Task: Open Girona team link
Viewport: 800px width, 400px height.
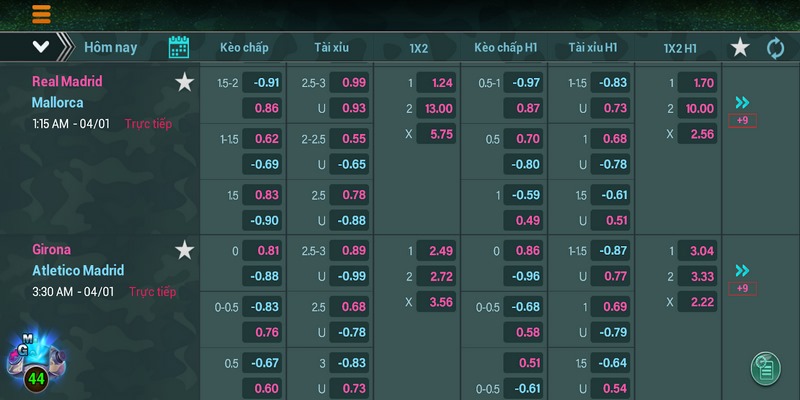Action: pos(52,249)
